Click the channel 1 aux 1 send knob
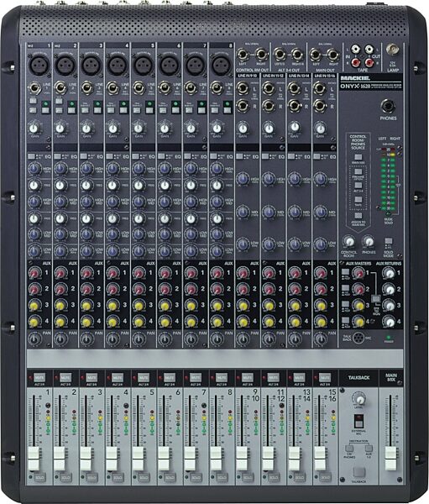This screenshot has height=504, width=429. tap(34, 273)
